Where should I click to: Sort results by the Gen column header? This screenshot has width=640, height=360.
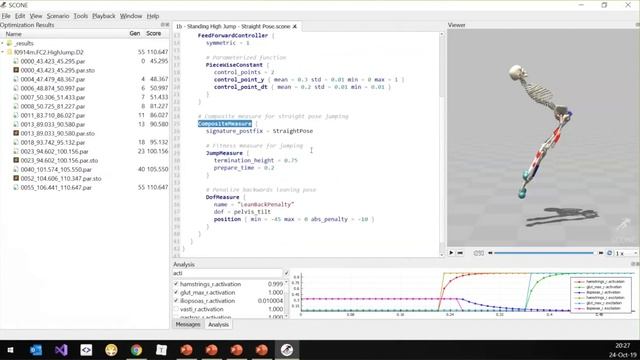coord(135,33)
